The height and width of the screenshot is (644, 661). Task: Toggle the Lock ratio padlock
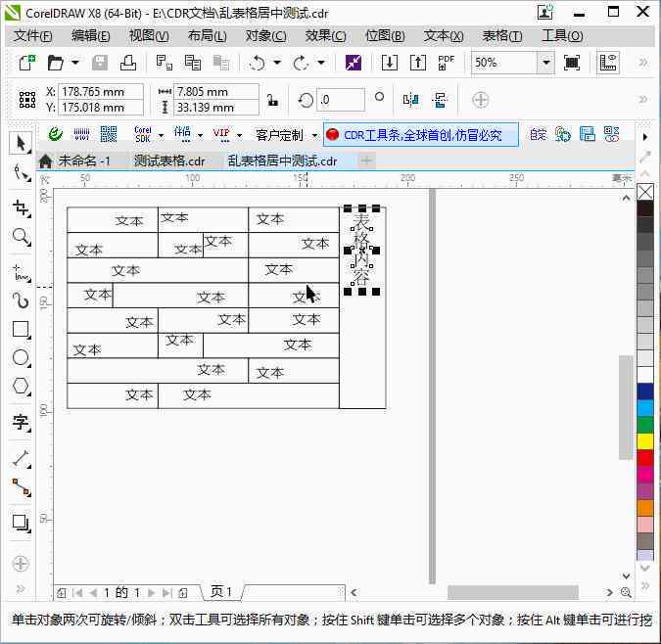point(272,100)
